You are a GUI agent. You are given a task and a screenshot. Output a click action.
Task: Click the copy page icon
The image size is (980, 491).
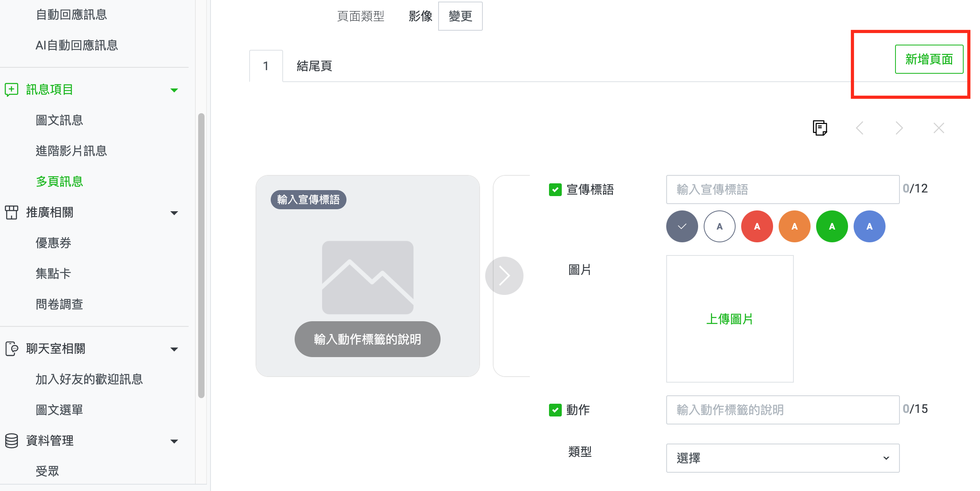[x=820, y=128]
